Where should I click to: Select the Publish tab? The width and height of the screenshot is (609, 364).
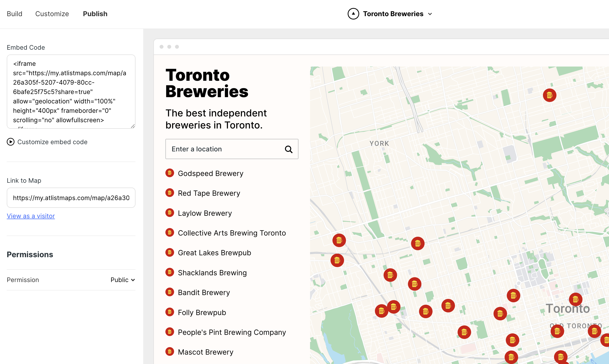point(95,14)
